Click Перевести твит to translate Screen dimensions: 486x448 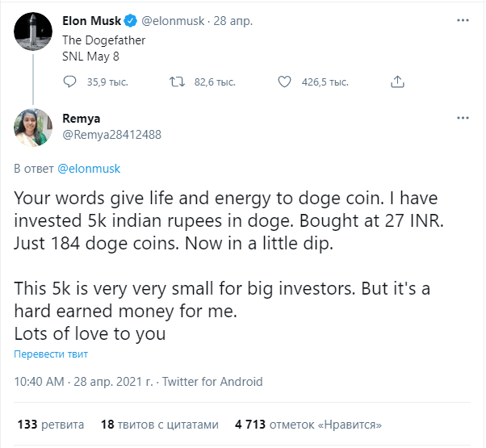51,354
